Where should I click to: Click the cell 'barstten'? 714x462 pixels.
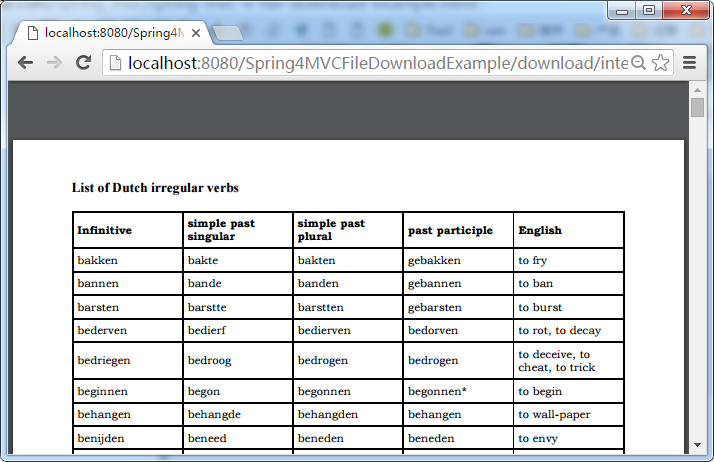[348, 307]
